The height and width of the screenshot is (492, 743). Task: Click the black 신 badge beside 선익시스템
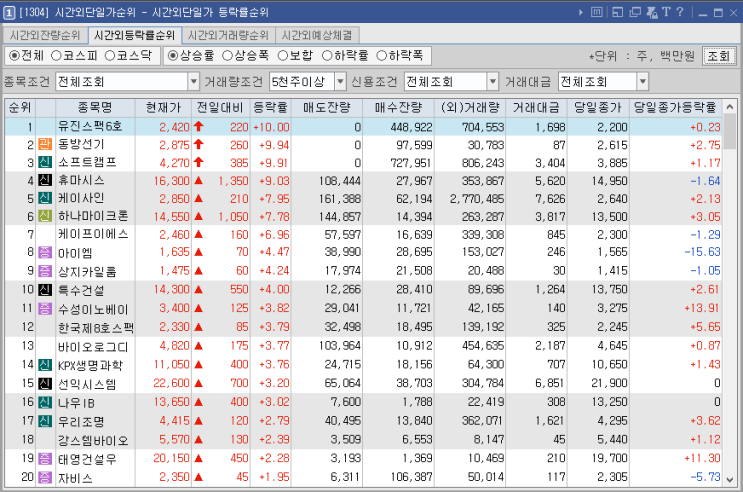45,383
